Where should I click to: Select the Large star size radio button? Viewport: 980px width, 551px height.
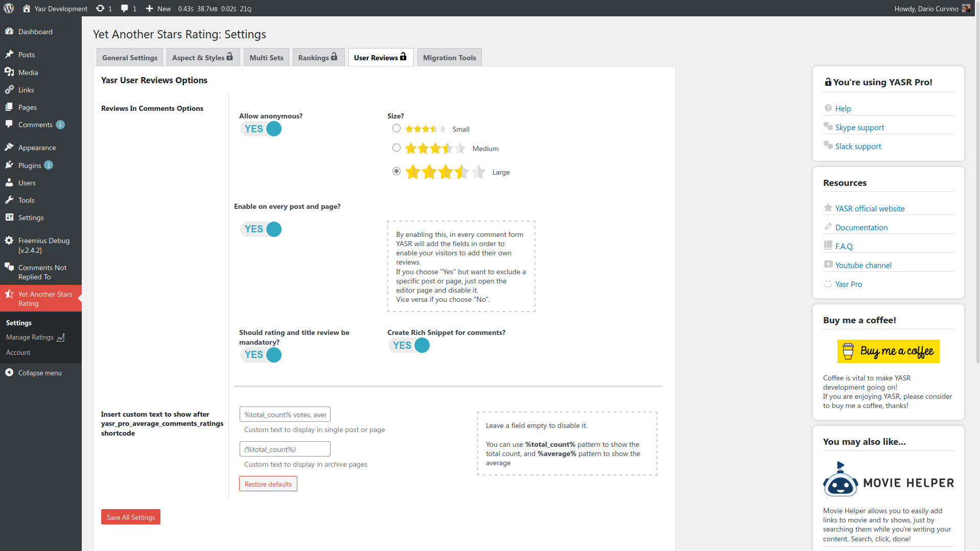click(x=396, y=171)
